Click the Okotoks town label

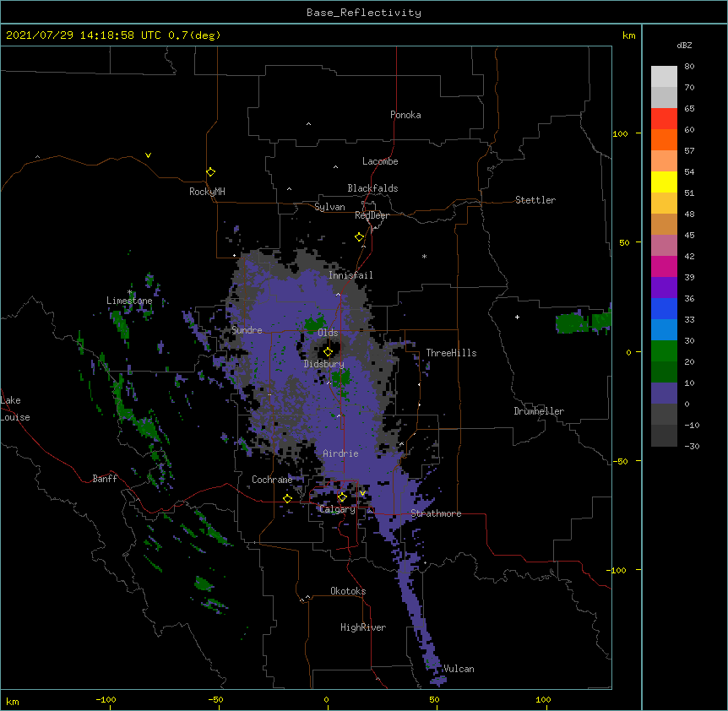pyautogui.click(x=348, y=591)
